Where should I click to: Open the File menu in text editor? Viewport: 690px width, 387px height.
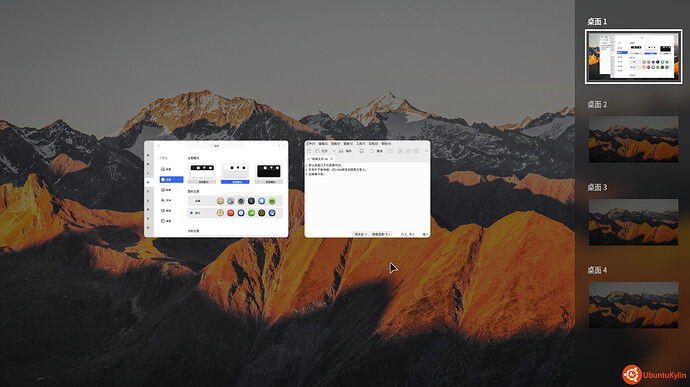311,144
